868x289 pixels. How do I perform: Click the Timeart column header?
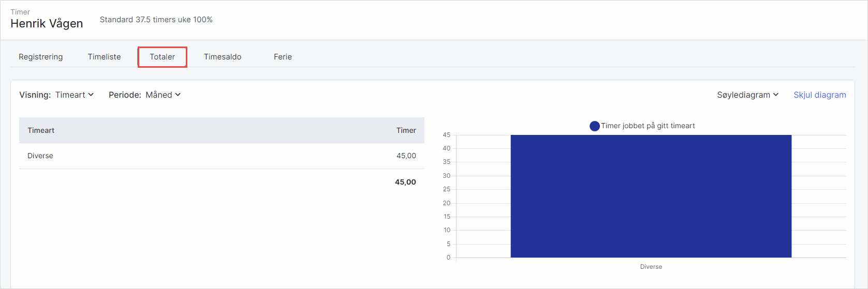point(41,130)
